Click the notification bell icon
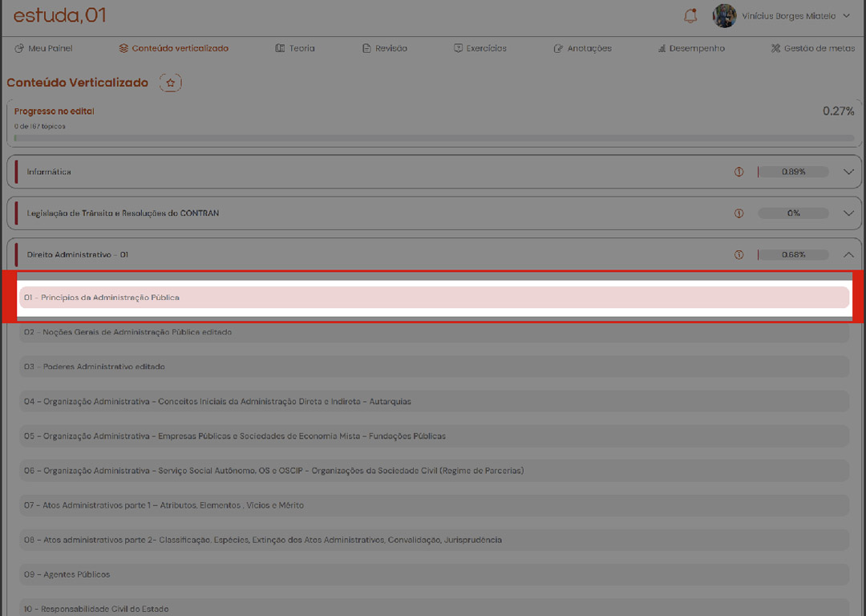Screen dimensions: 866x616 (x=690, y=16)
